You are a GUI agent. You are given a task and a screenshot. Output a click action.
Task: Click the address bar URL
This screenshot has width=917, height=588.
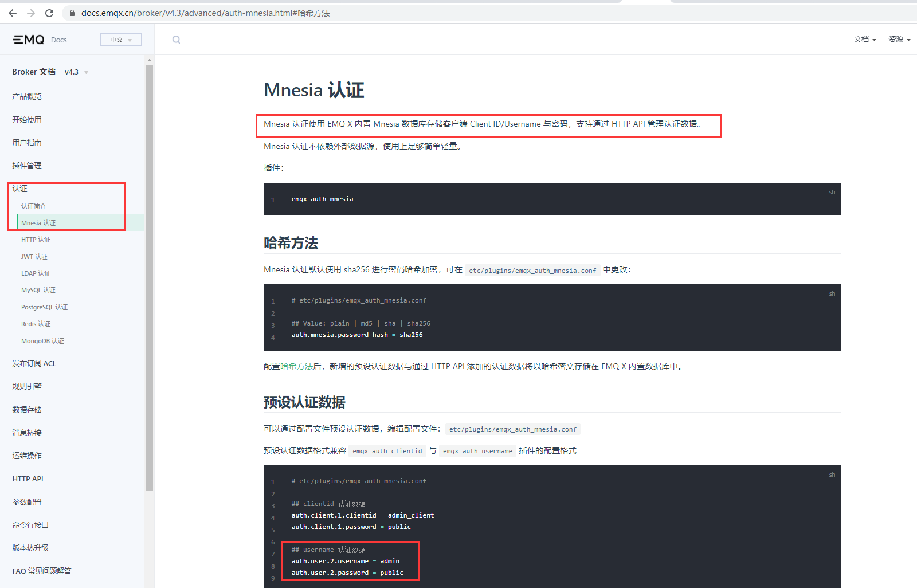205,13
